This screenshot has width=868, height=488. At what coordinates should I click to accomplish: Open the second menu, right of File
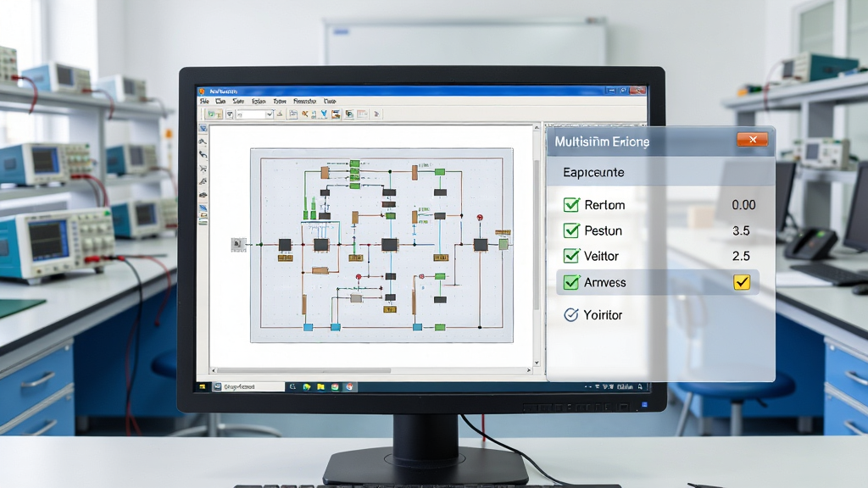(220, 102)
